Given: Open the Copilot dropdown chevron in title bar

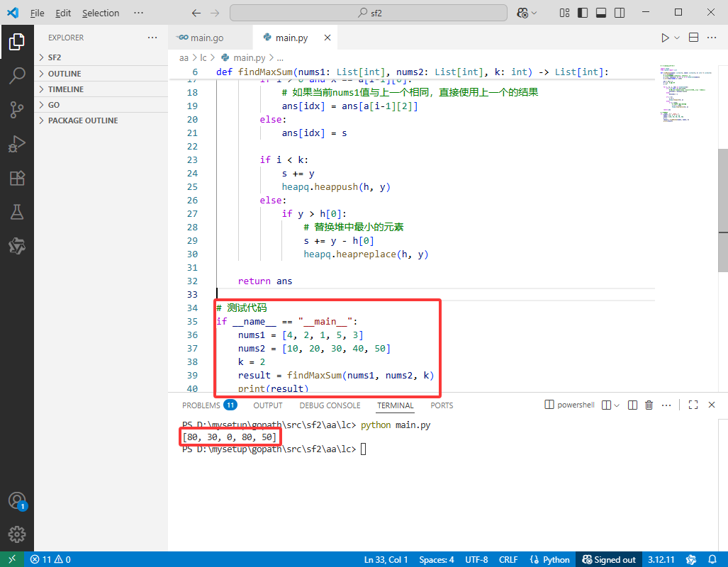Looking at the screenshot, I should [534, 13].
